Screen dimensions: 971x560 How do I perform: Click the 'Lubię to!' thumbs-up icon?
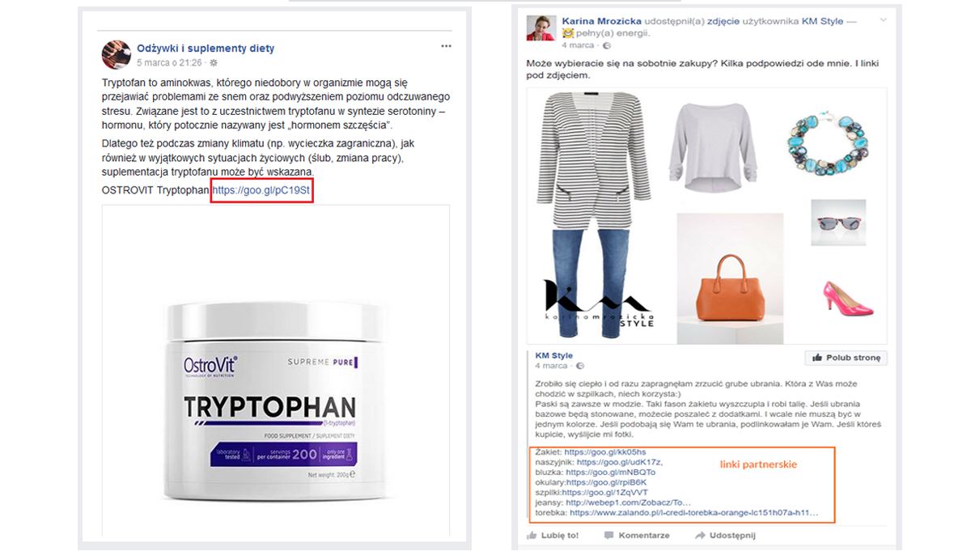tap(532, 535)
